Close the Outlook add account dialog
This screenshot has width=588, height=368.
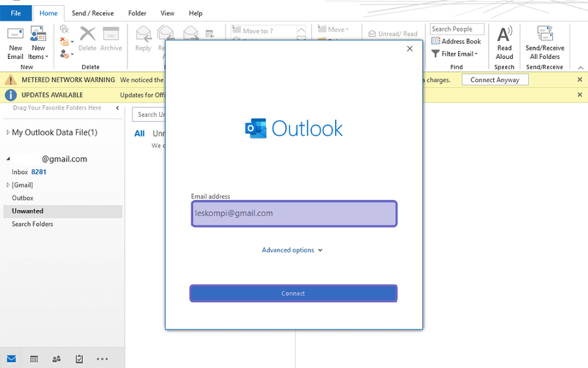410,49
